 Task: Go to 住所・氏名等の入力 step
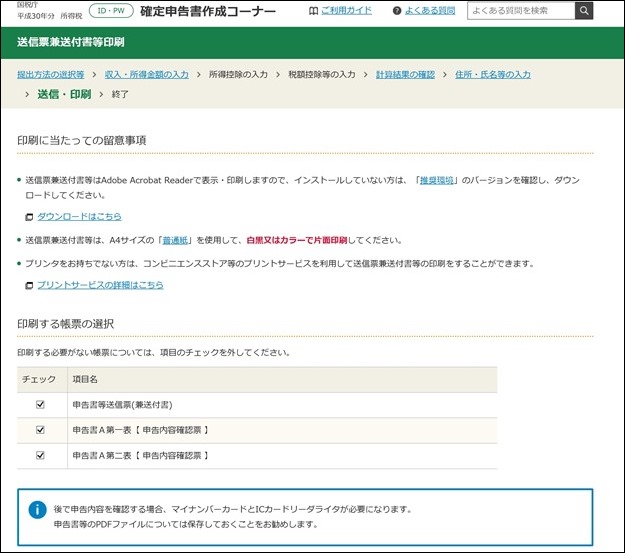[493, 75]
